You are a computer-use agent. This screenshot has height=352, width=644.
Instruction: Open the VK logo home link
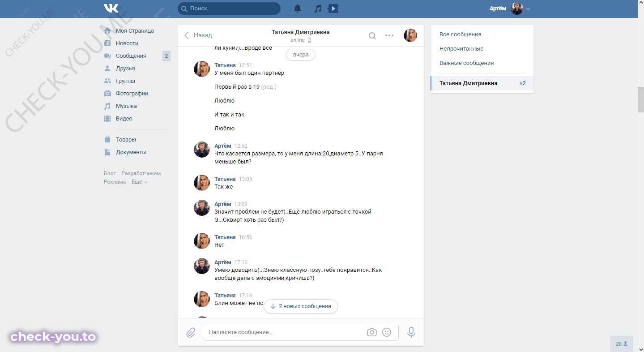(111, 8)
